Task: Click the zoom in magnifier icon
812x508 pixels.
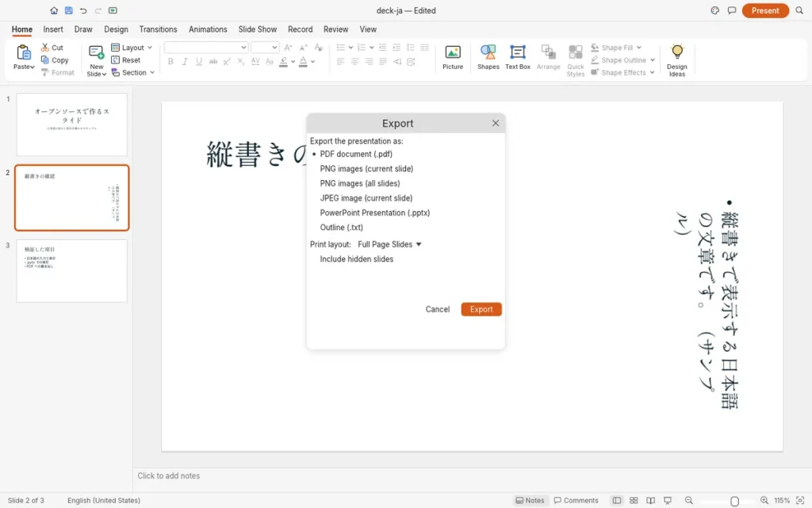Action: [x=764, y=500]
